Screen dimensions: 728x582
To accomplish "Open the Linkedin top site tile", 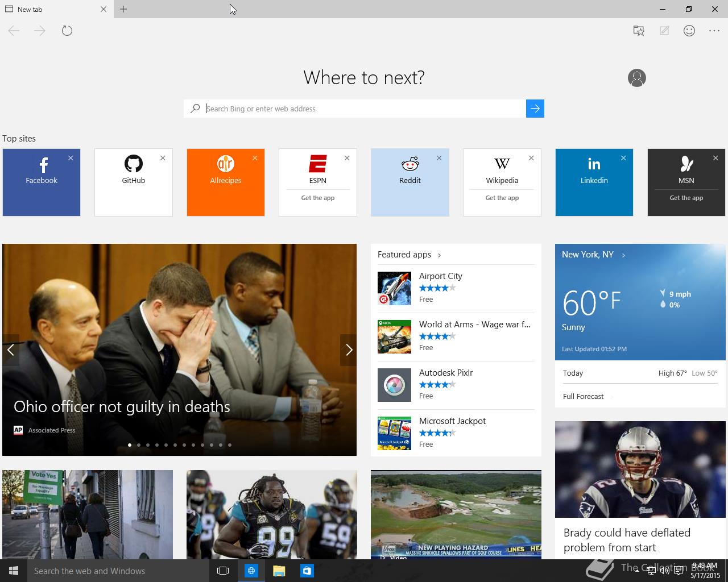I will point(594,182).
